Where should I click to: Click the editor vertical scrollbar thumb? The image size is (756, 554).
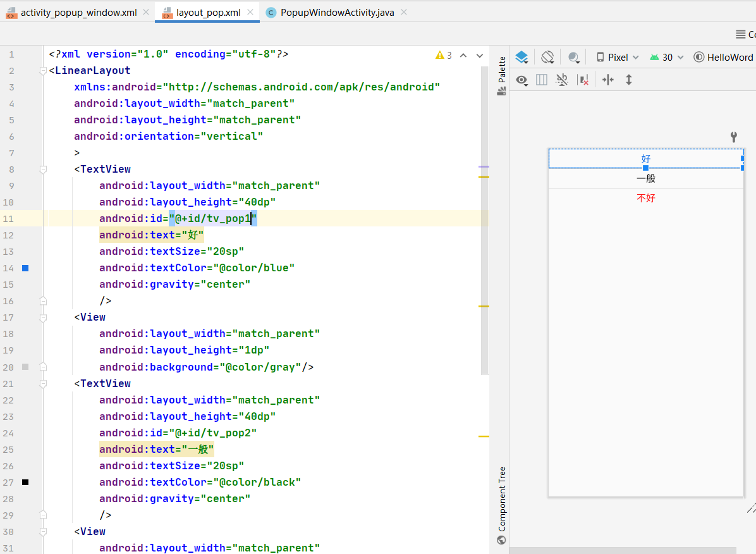tap(485, 221)
